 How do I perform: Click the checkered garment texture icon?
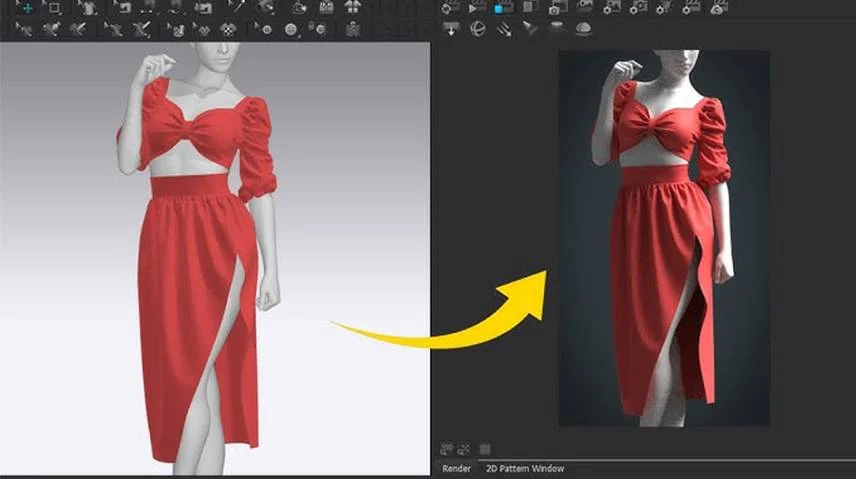[228, 29]
